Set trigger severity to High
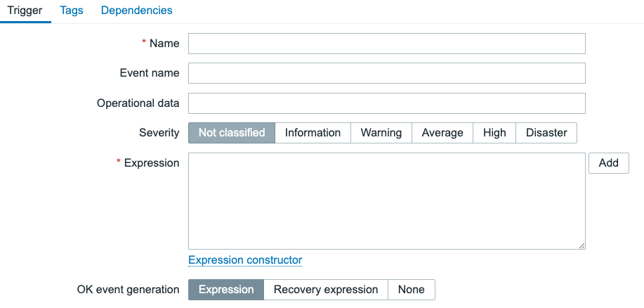The height and width of the screenshot is (308, 644). click(x=494, y=133)
